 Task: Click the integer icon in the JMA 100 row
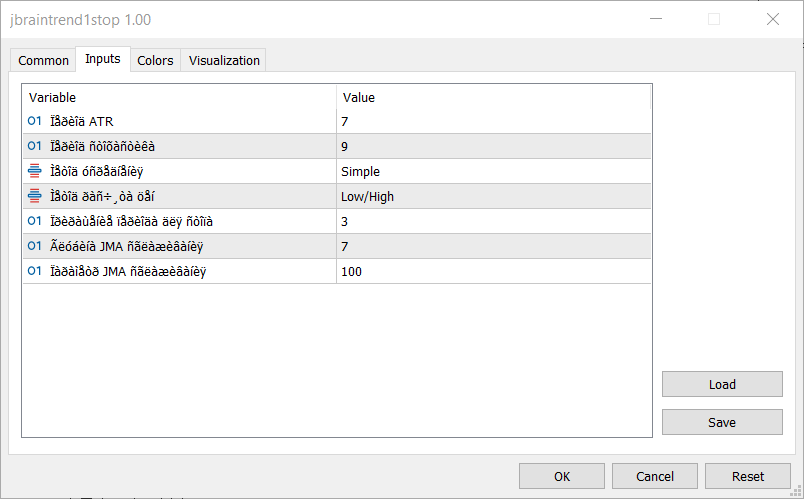(35, 271)
